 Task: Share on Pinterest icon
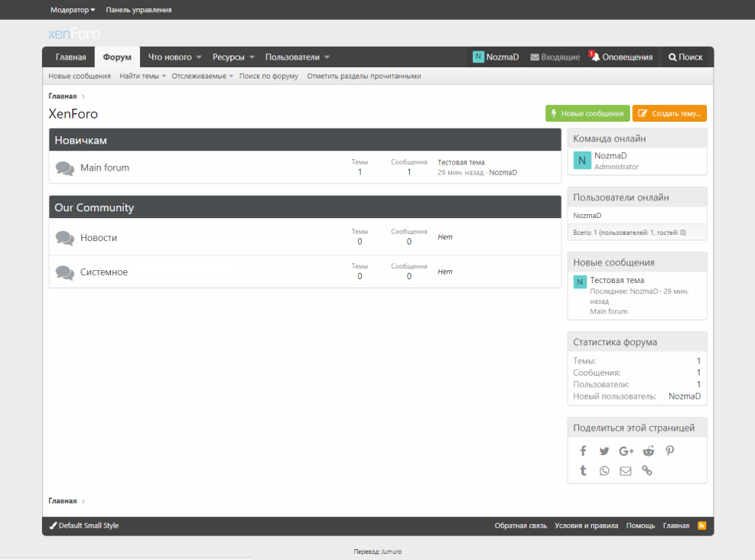click(670, 451)
